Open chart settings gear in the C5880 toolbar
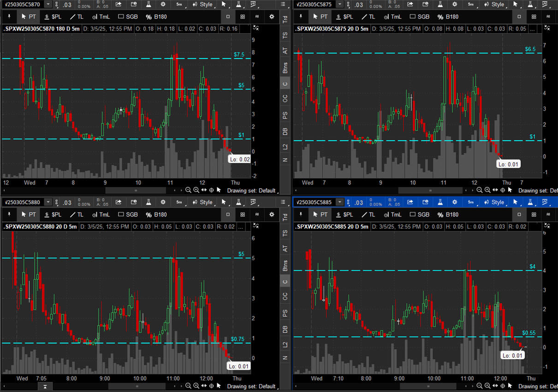 coord(163,202)
